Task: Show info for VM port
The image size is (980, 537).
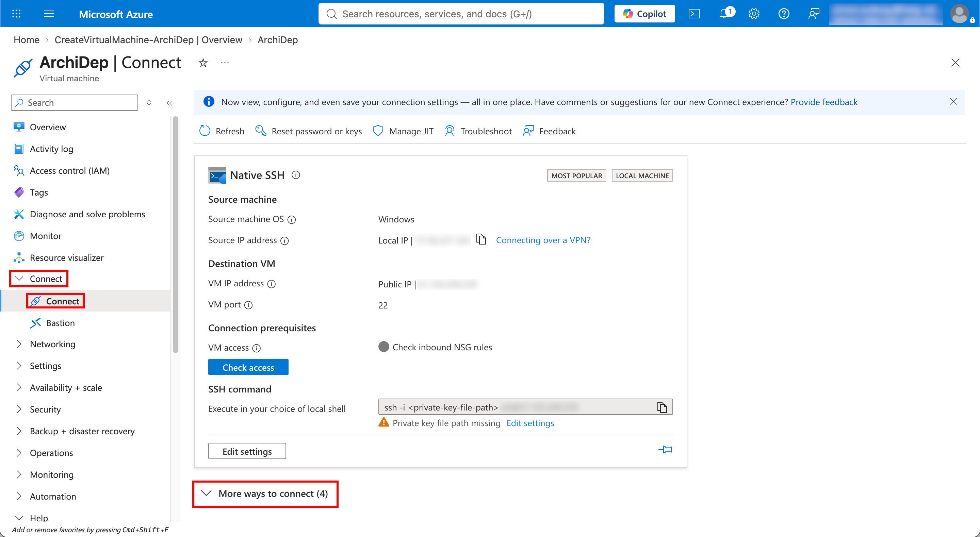Action: click(248, 305)
